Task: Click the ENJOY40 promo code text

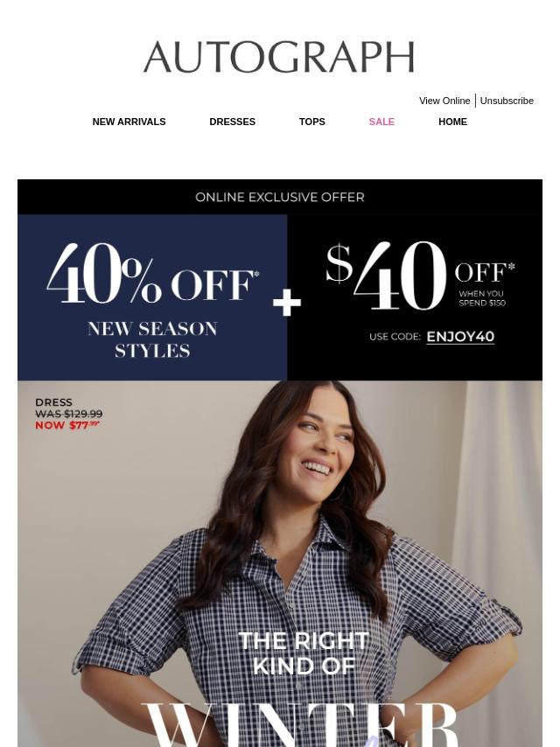Action: tap(460, 337)
